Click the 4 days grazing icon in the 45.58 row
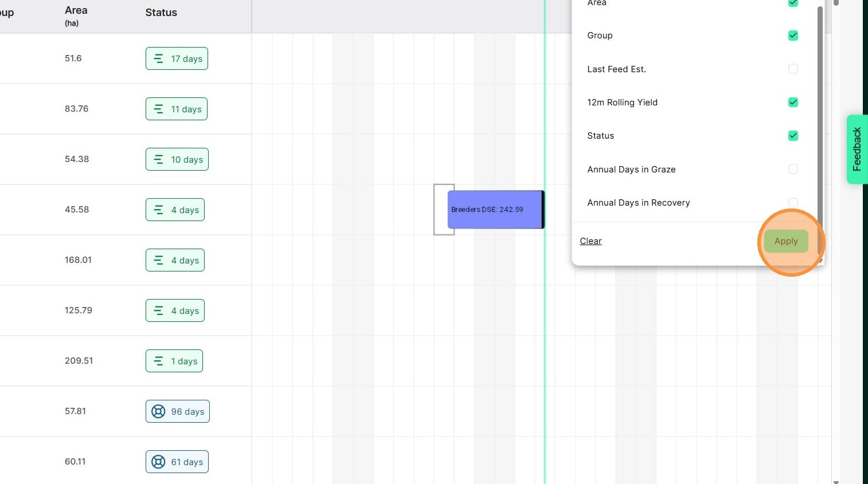Viewport: 868px width, 484px height. [x=159, y=210]
